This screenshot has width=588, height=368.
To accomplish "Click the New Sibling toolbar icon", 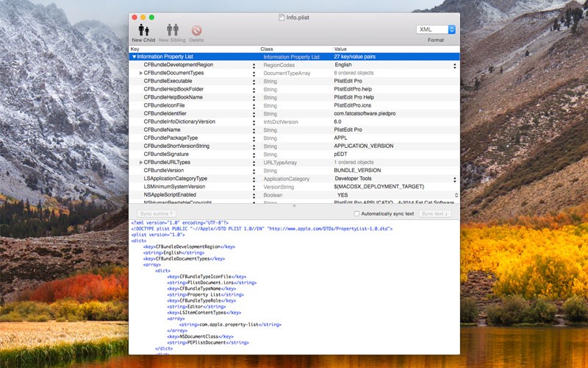I will pyautogui.click(x=173, y=30).
